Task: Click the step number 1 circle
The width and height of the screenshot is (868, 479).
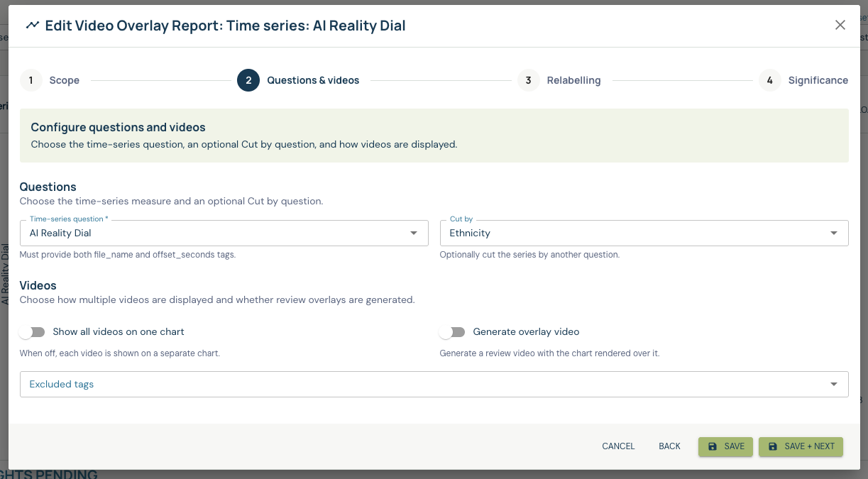Action: [31, 80]
